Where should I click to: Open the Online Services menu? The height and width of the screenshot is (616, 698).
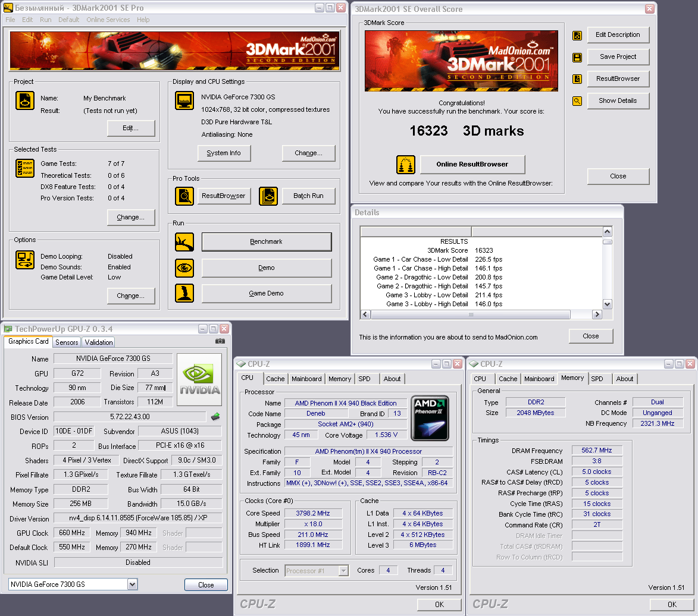108,20
